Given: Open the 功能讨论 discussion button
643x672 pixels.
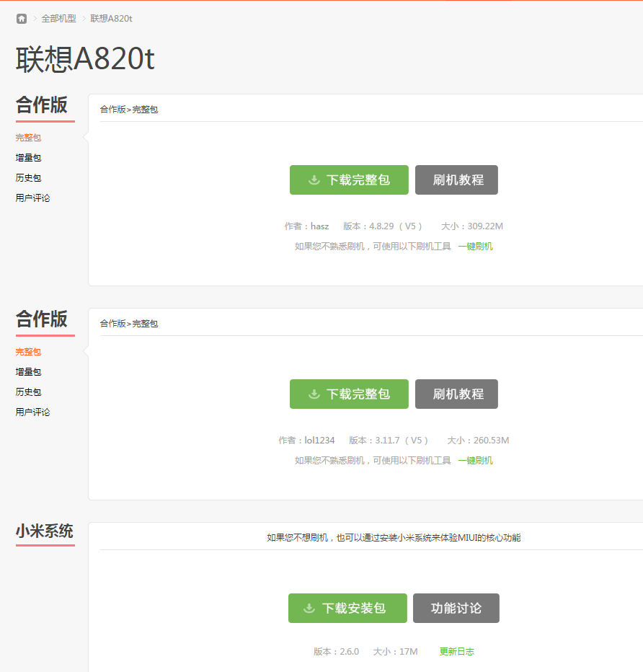Looking at the screenshot, I should [x=456, y=608].
